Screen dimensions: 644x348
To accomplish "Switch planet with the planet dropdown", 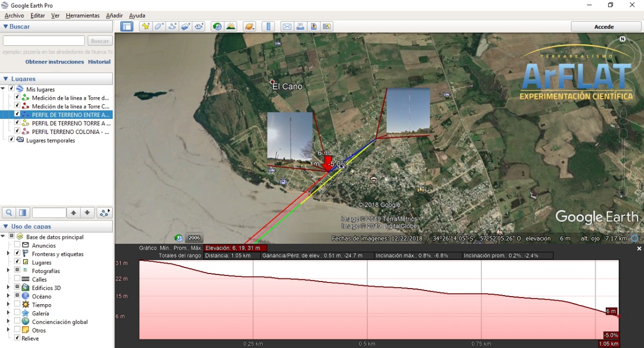I will coord(249,27).
